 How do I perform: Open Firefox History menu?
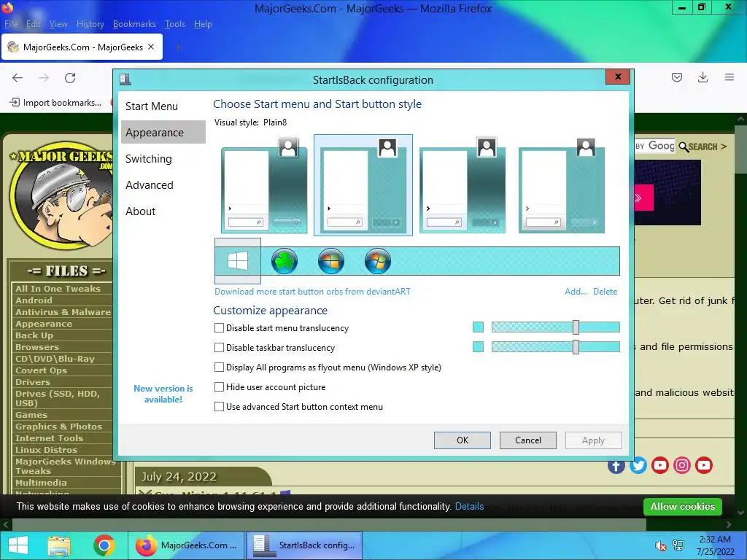90,24
